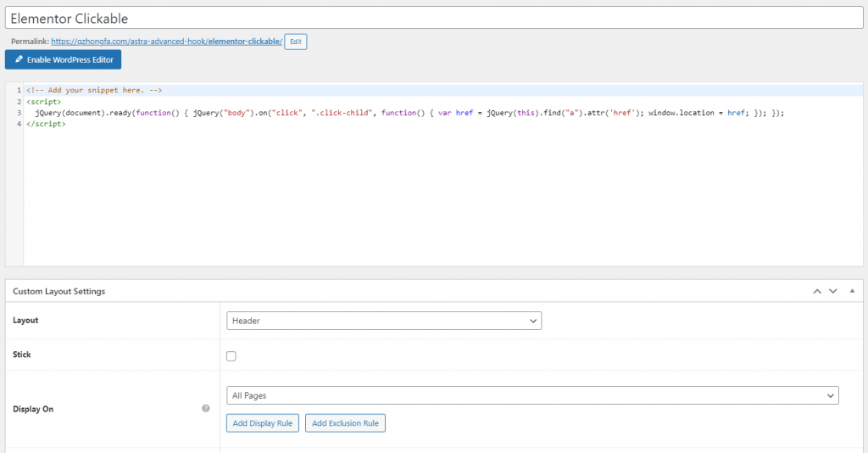Image resolution: width=868 pixels, height=453 pixels.
Task: Click the Layout label
Action: click(25, 321)
